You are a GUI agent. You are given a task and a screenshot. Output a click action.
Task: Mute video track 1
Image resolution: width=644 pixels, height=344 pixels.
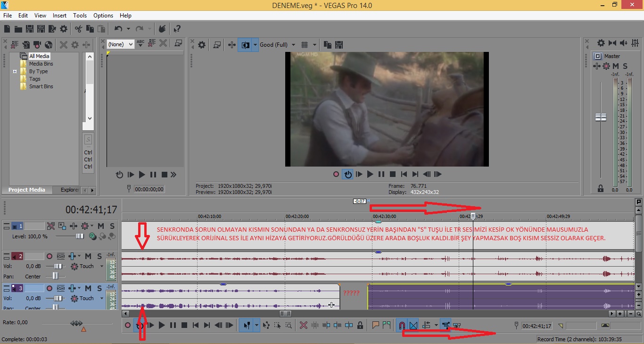pyautogui.click(x=101, y=226)
